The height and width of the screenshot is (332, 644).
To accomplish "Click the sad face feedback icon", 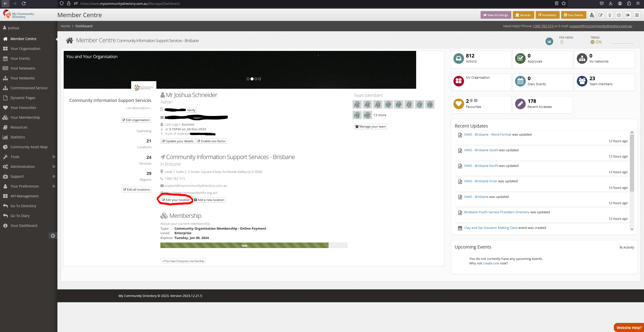I will 619,15.
